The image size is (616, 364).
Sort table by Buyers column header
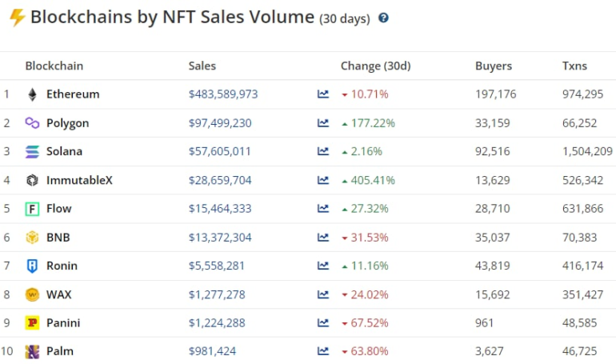tap(493, 66)
